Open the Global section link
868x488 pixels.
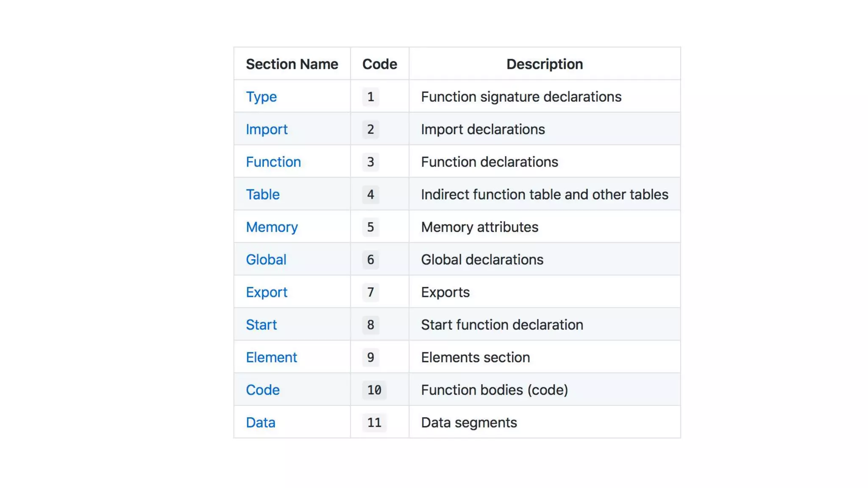pyautogui.click(x=266, y=260)
